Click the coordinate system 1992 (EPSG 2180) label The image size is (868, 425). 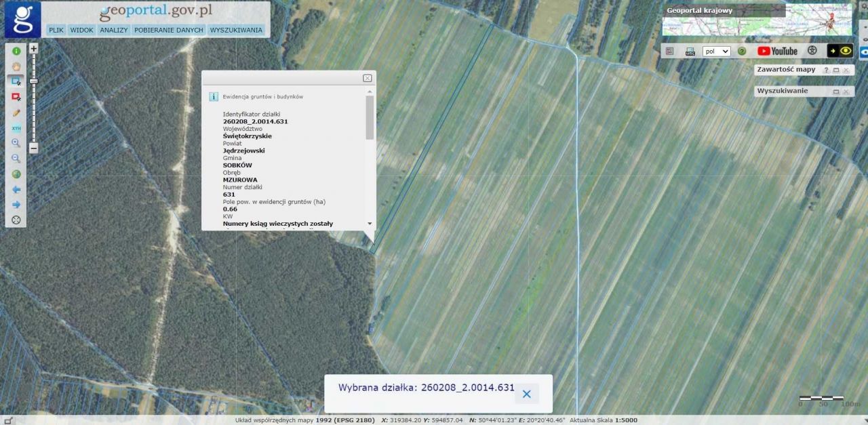point(345,420)
